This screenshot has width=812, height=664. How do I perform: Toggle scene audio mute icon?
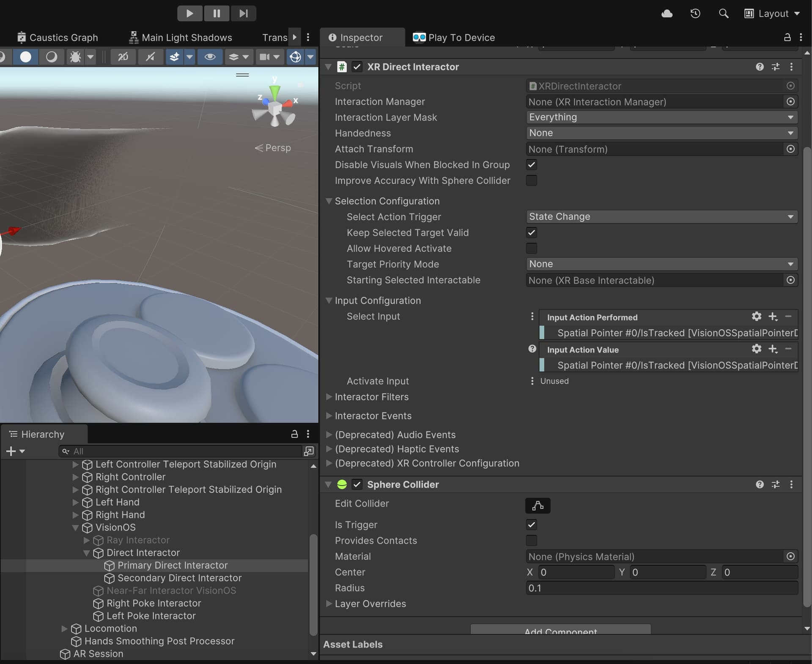[x=150, y=57]
